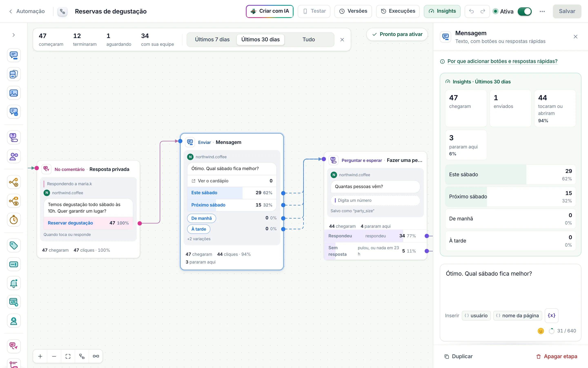Viewport: 588px width, 368px height.
Task: Open Versões history
Action: click(353, 11)
